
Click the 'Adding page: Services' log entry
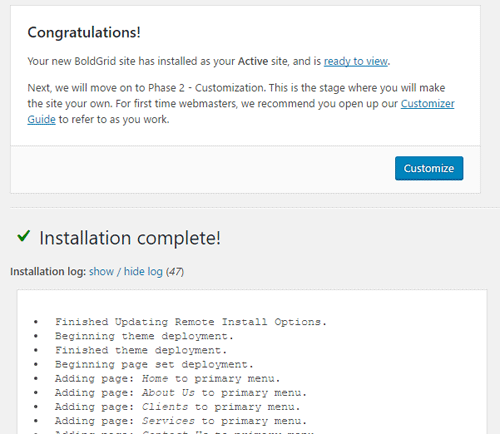[181, 421]
